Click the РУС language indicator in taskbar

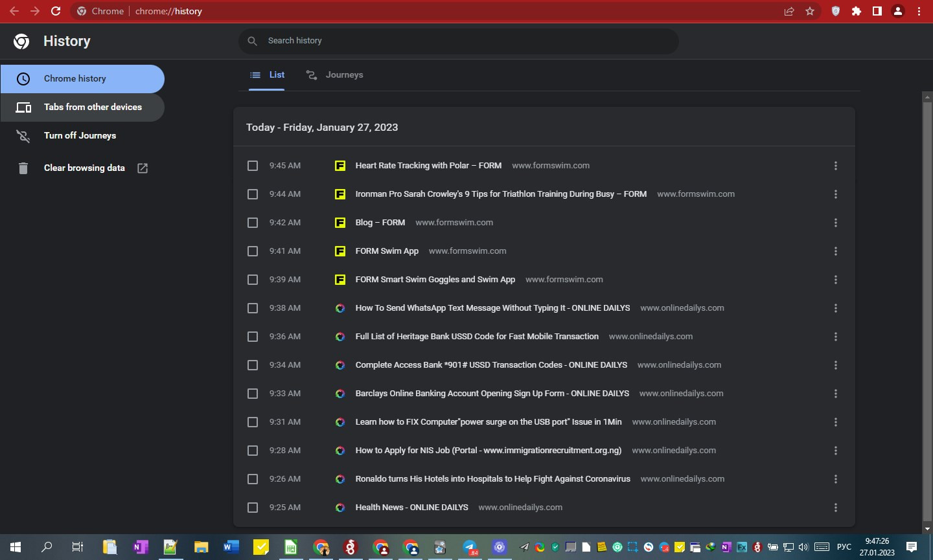[x=844, y=547]
